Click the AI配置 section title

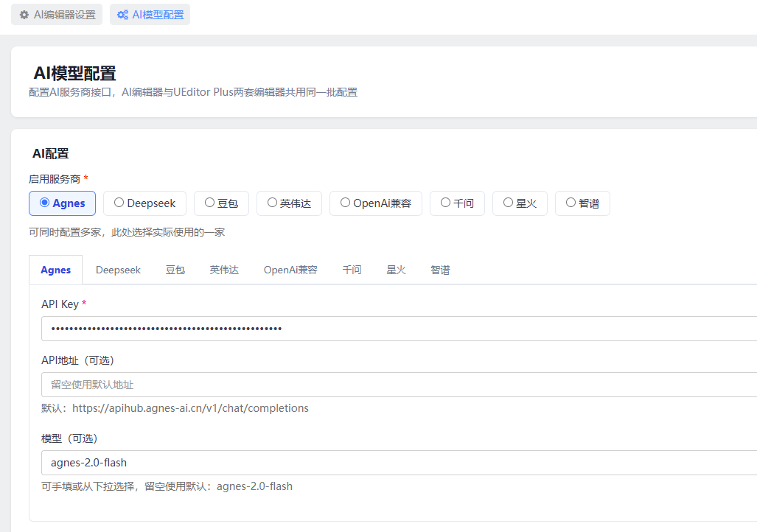point(51,153)
